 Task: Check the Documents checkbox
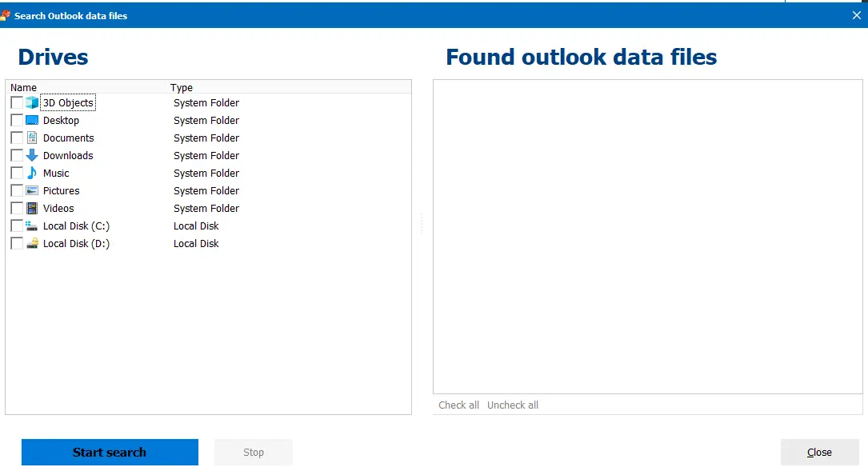point(17,138)
